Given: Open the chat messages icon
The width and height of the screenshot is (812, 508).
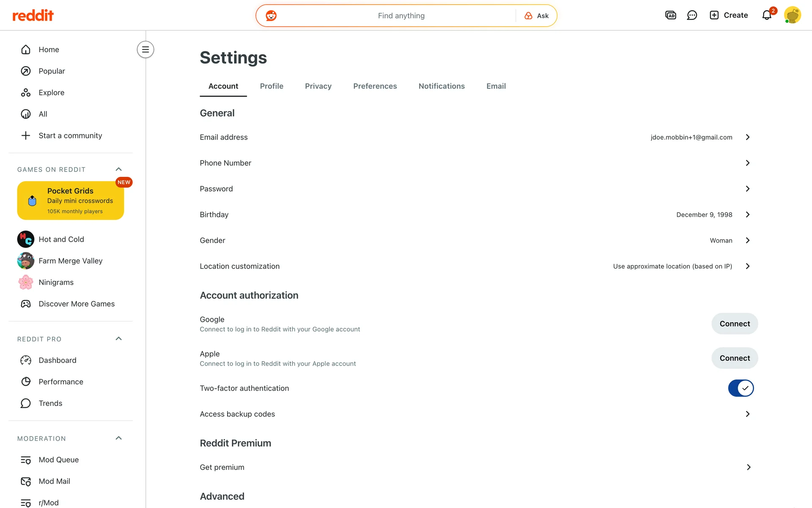Looking at the screenshot, I should (692, 16).
